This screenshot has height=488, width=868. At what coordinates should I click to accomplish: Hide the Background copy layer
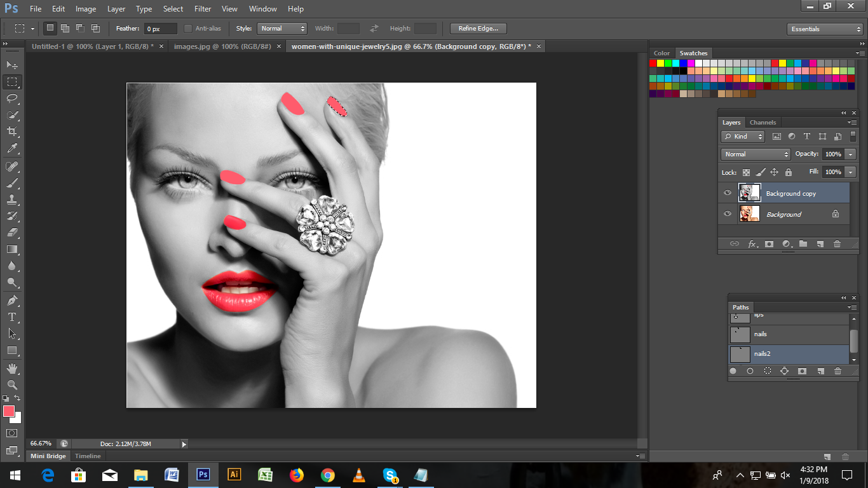pyautogui.click(x=728, y=193)
